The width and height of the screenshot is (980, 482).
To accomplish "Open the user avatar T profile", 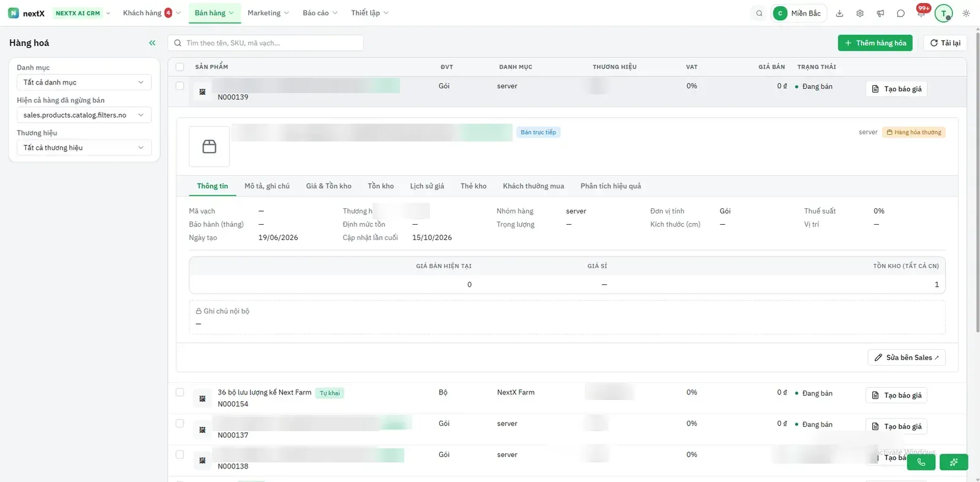I will click(943, 13).
